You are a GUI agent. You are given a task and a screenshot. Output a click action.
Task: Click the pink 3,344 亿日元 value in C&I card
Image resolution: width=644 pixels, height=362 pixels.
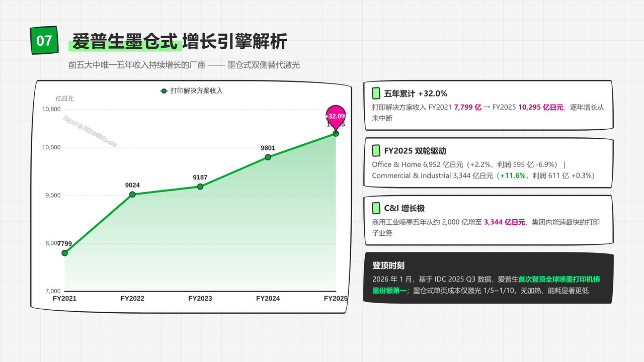click(x=505, y=222)
